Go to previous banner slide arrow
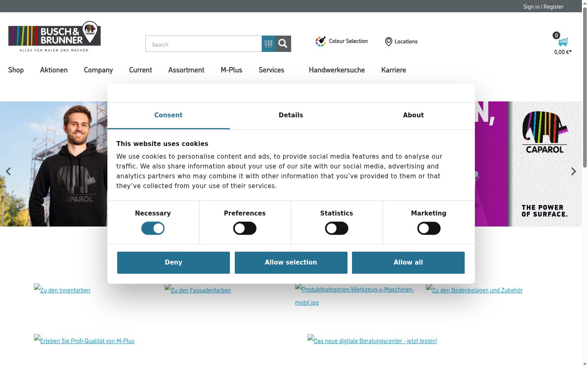 click(x=8, y=171)
